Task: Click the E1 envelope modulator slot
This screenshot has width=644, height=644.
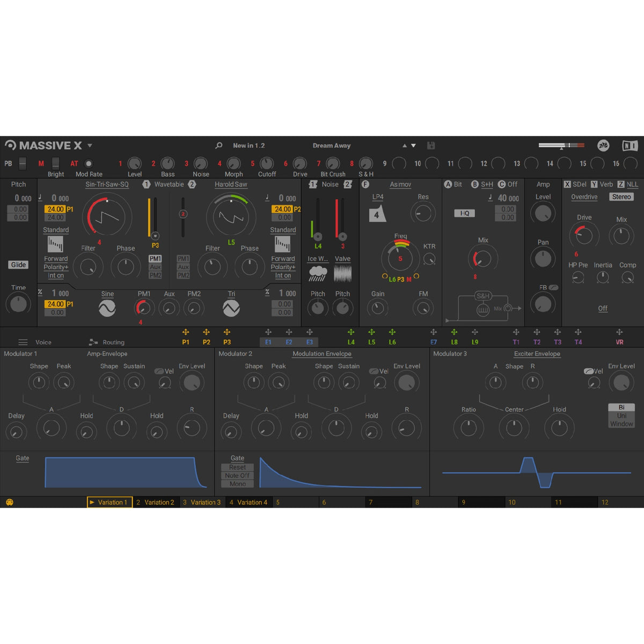Action: coord(268,342)
